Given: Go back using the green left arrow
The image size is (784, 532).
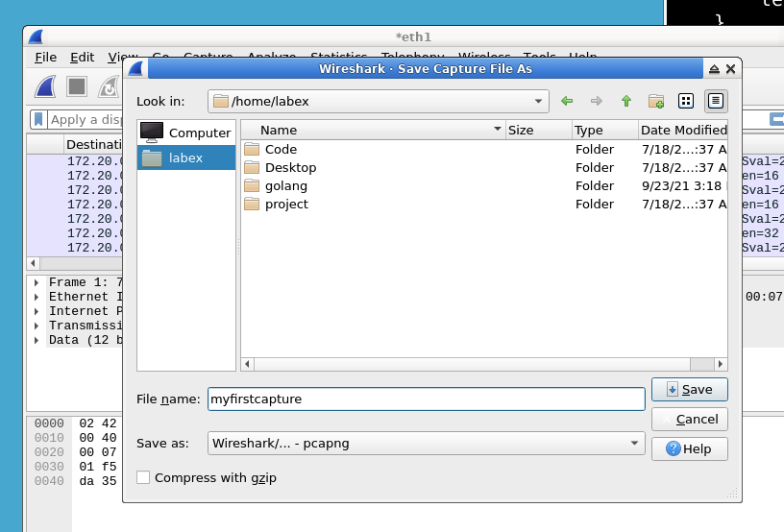Looking at the screenshot, I should 567,101.
